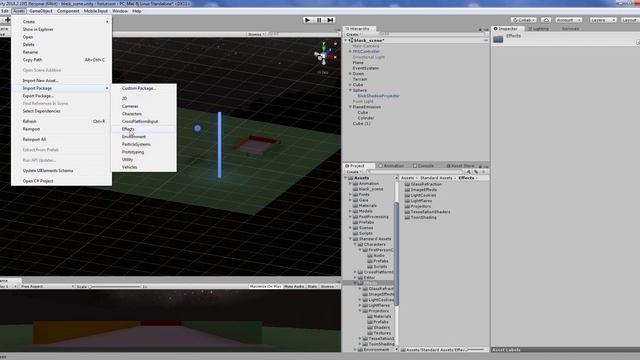Select ParticleSystems in Import Package submenu
Image resolution: width=640 pixels, height=360 pixels.
coord(144,144)
